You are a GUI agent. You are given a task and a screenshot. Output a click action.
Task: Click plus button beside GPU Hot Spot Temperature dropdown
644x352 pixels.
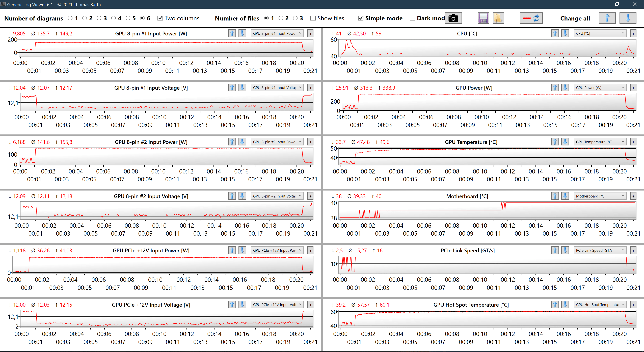pos(633,304)
